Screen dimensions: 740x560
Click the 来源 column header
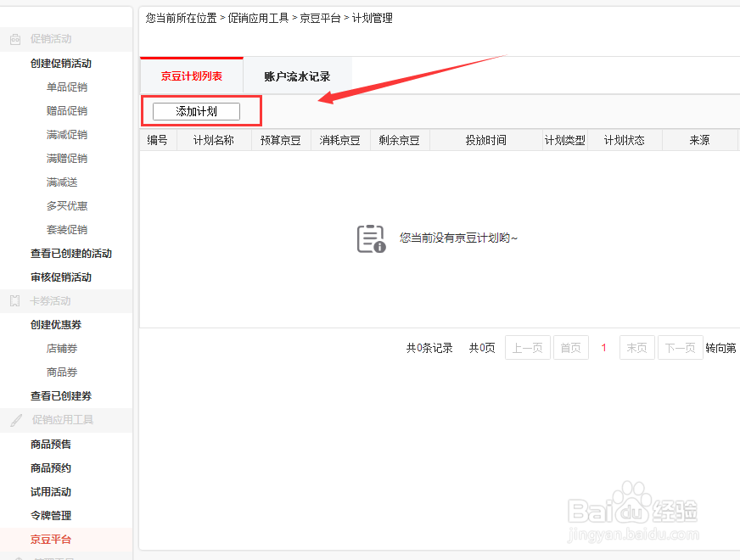click(699, 140)
